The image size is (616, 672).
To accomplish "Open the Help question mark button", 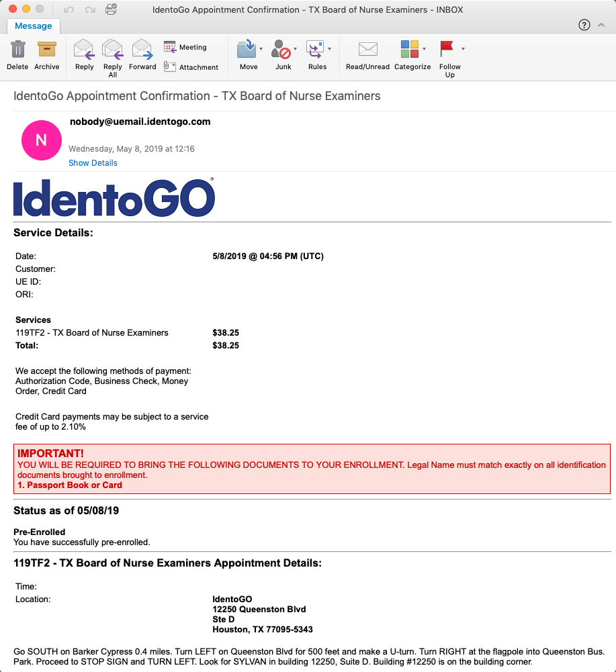I will point(584,25).
